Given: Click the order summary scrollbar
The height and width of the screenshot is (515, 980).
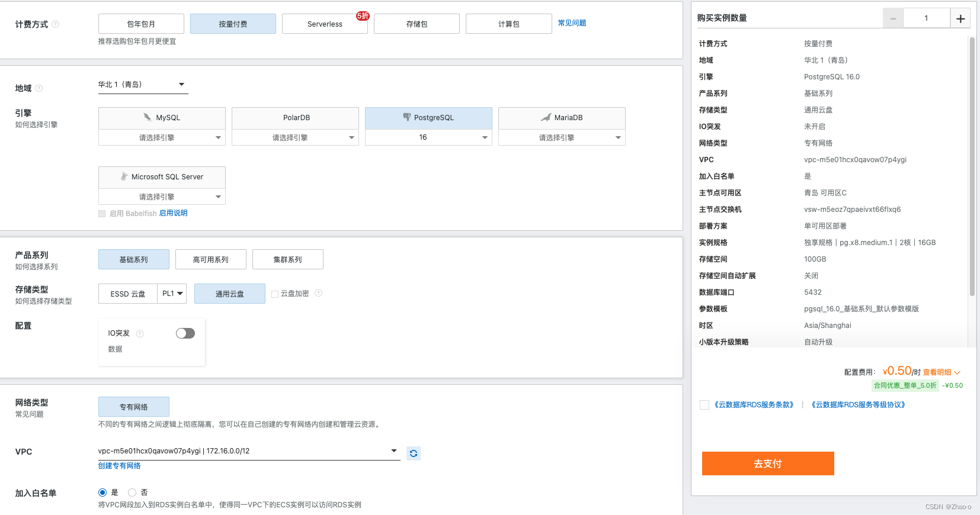Looking at the screenshot, I should [972, 166].
